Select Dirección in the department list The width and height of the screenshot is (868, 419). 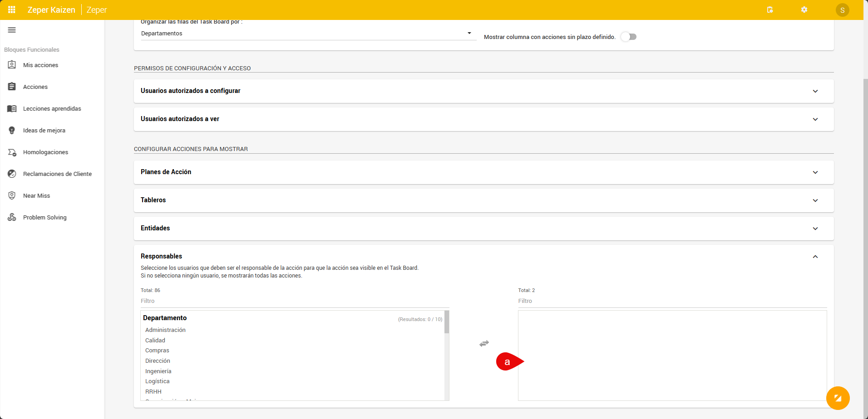tap(158, 361)
